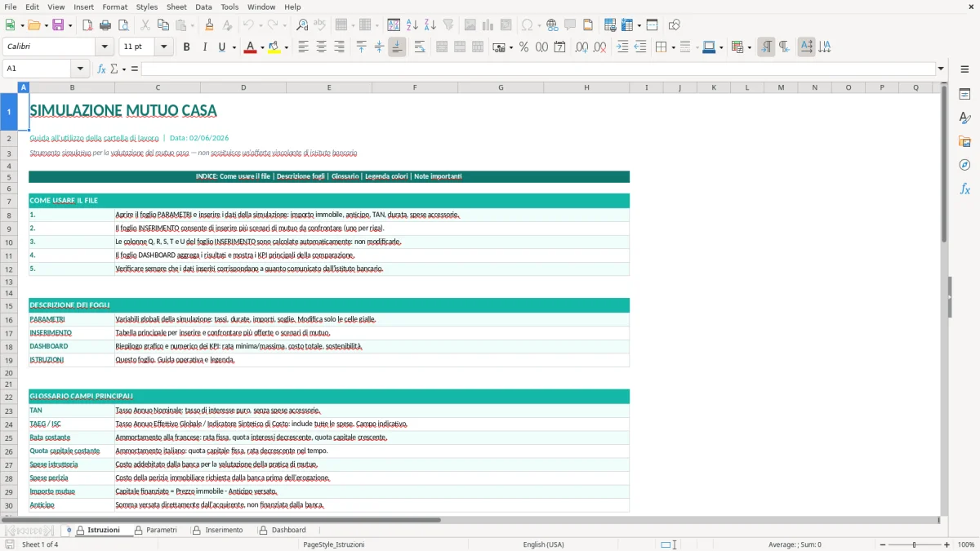The height and width of the screenshot is (551, 980).
Task: Expand the Font Color dropdown arrow
Action: click(262, 47)
